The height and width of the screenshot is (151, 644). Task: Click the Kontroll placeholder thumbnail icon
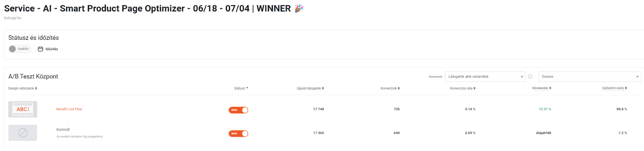23,133
